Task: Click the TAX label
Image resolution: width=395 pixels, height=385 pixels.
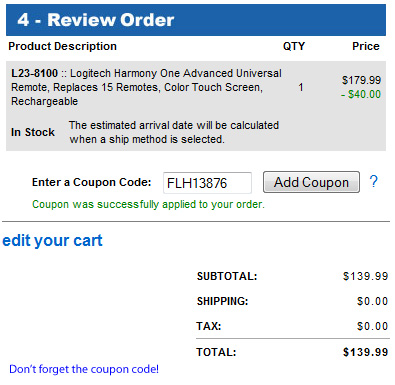Action: point(209,326)
